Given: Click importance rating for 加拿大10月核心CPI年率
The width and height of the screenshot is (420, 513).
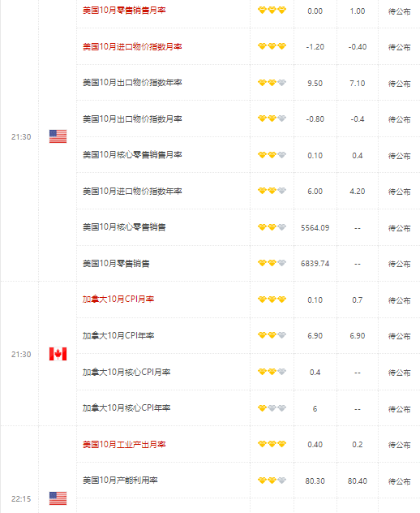Looking at the screenshot, I should 272,408.
